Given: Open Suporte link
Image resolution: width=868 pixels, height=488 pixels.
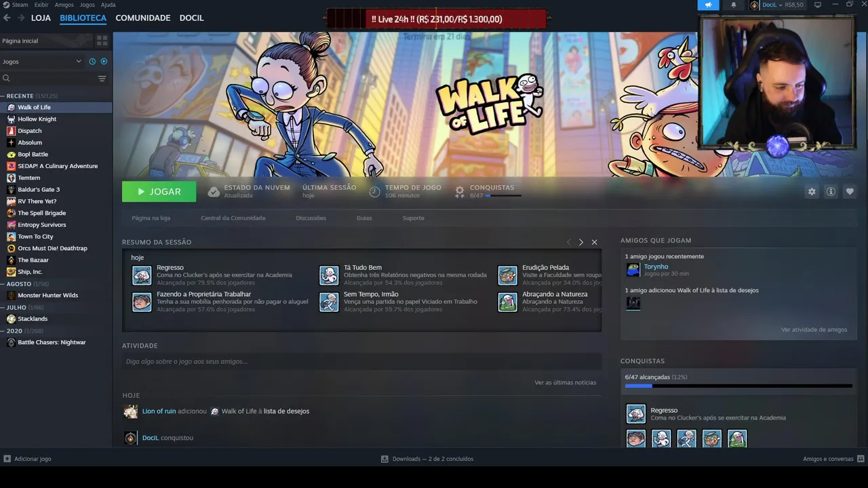Looking at the screenshot, I should (x=414, y=218).
